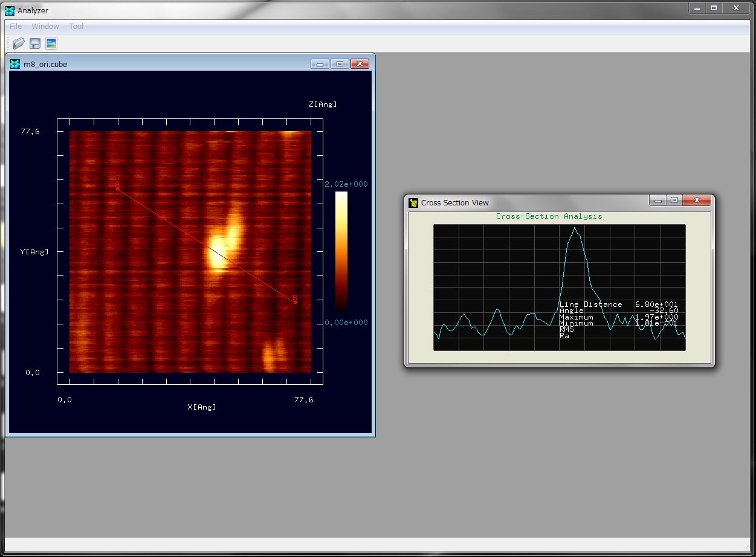Click the Analyzer app icon in title bar
The image size is (756, 557).
pyautogui.click(x=10, y=10)
